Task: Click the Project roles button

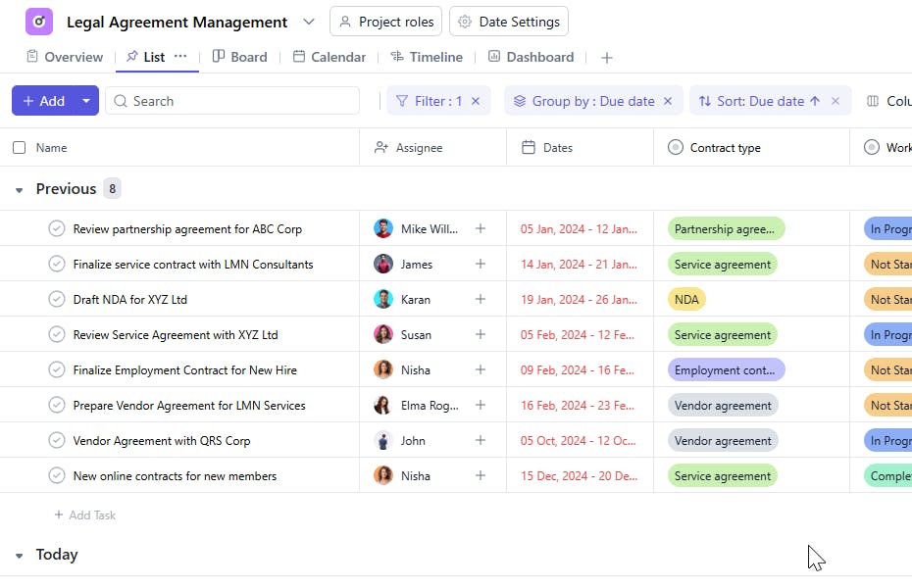Action: [386, 22]
